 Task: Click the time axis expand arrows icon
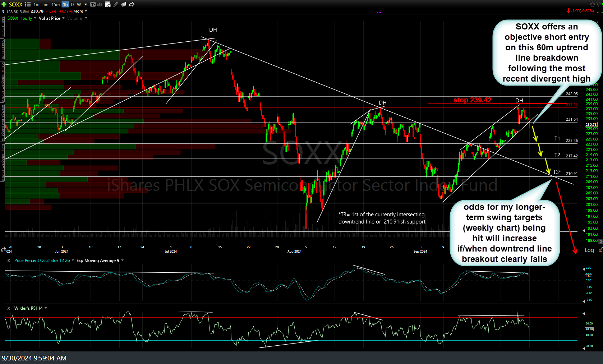pyautogui.click(x=3, y=249)
